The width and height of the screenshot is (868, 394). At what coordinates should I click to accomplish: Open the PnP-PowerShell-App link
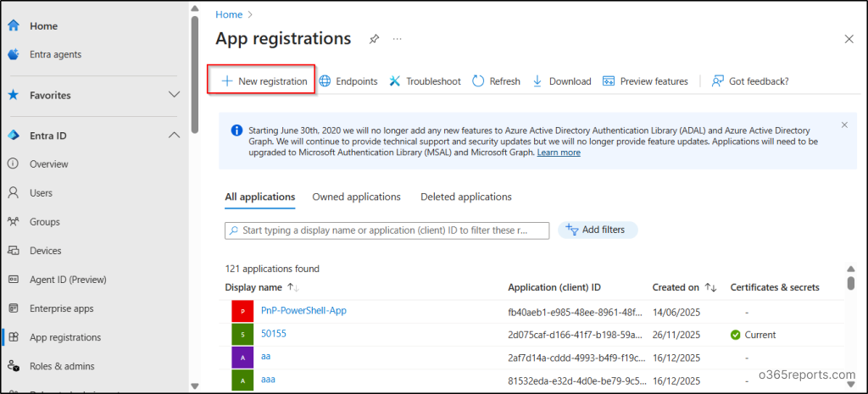(304, 311)
